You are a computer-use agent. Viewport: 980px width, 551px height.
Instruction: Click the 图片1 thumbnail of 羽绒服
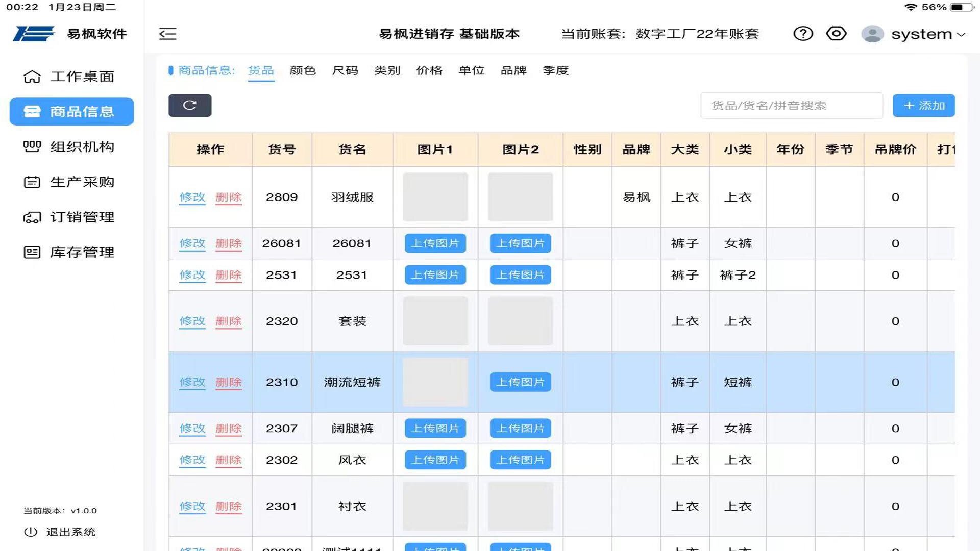pos(435,197)
